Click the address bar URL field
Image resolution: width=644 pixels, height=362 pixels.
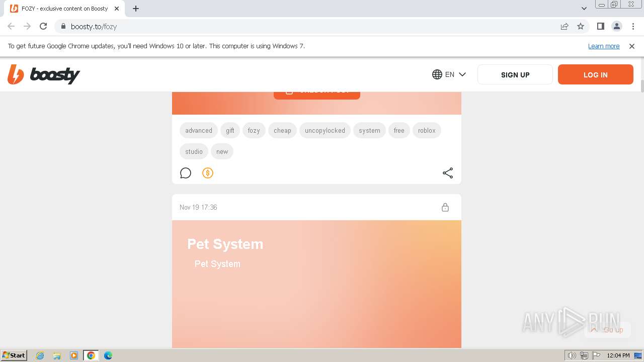point(312,26)
